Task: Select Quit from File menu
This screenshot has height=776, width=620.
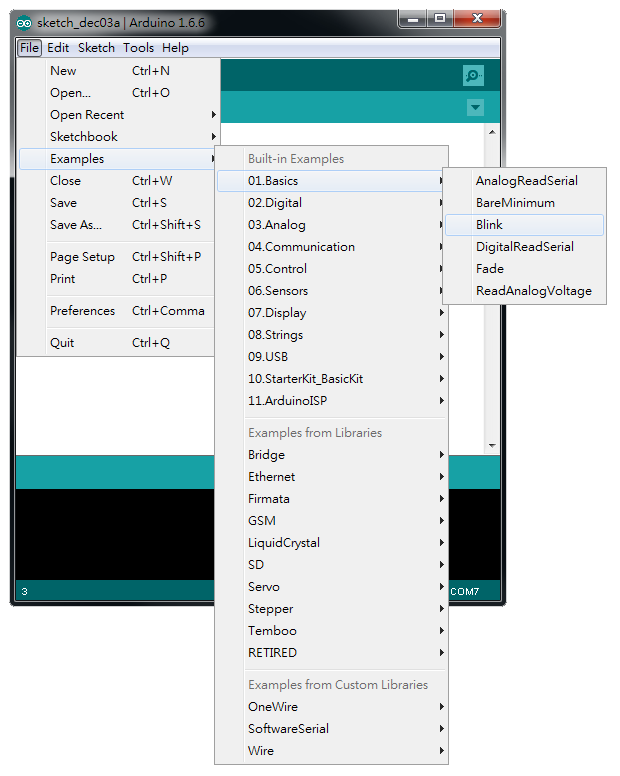Action: [x=62, y=343]
